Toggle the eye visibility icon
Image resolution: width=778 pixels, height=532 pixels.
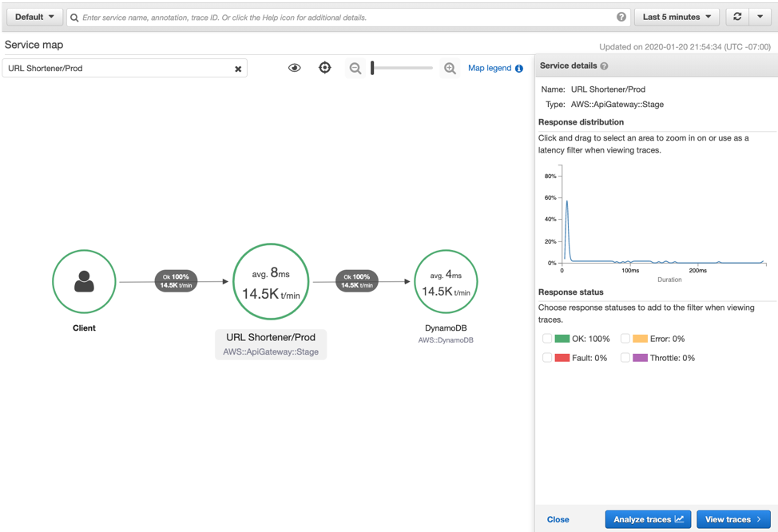(x=294, y=67)
